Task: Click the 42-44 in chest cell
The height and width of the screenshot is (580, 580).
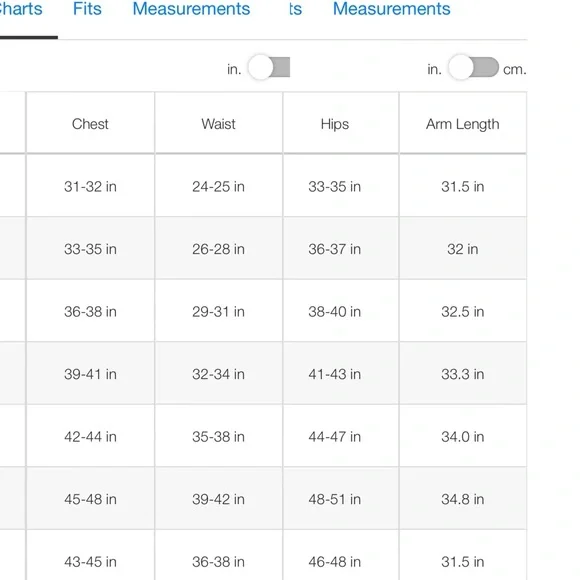Action: pos(90,436)
